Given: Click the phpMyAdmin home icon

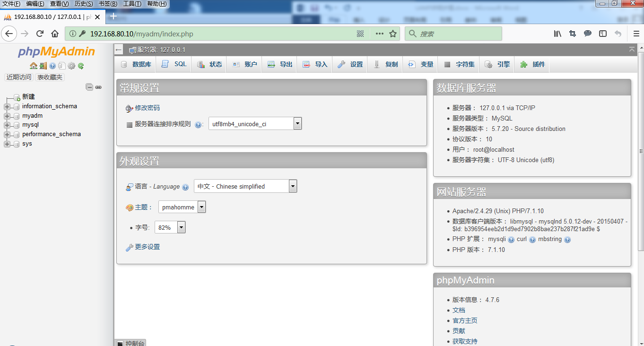Looking at the screenshot, I should pyautogui.click(x=33, y=66).
